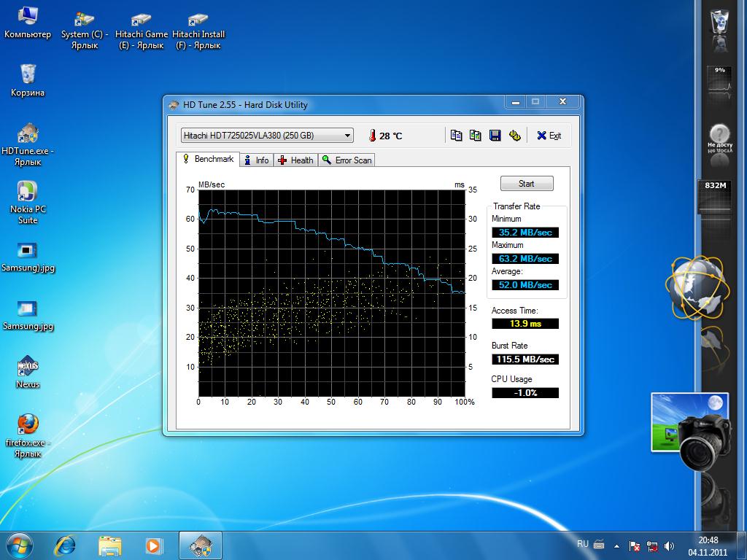Click the RU language indicator
The width and height of the screenshot is (747, 560).
click(583, 544)
